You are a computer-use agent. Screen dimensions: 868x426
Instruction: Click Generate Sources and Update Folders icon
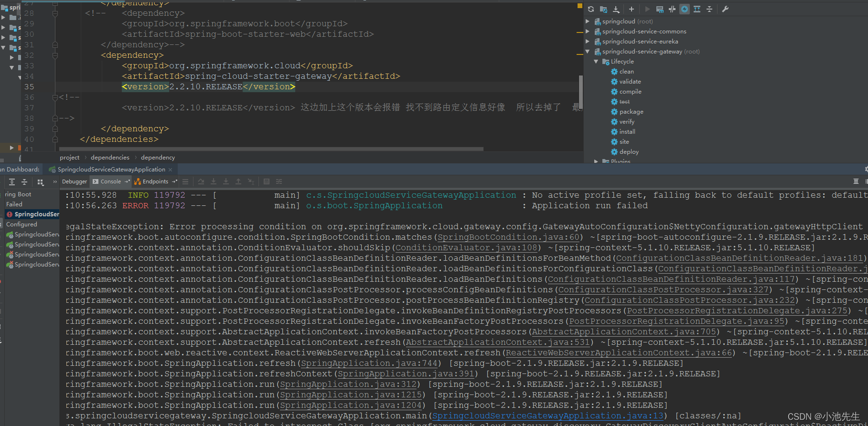(603, 9)
